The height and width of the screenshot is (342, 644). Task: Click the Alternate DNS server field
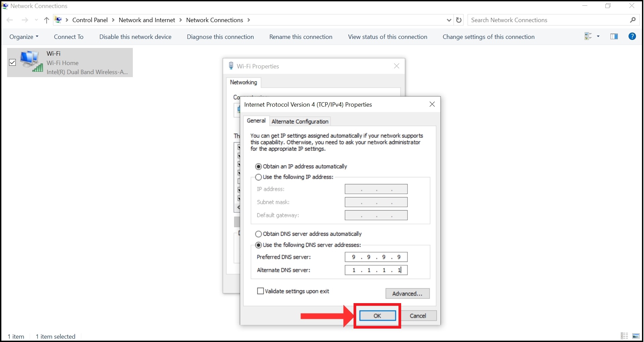[x=376, y=270]
